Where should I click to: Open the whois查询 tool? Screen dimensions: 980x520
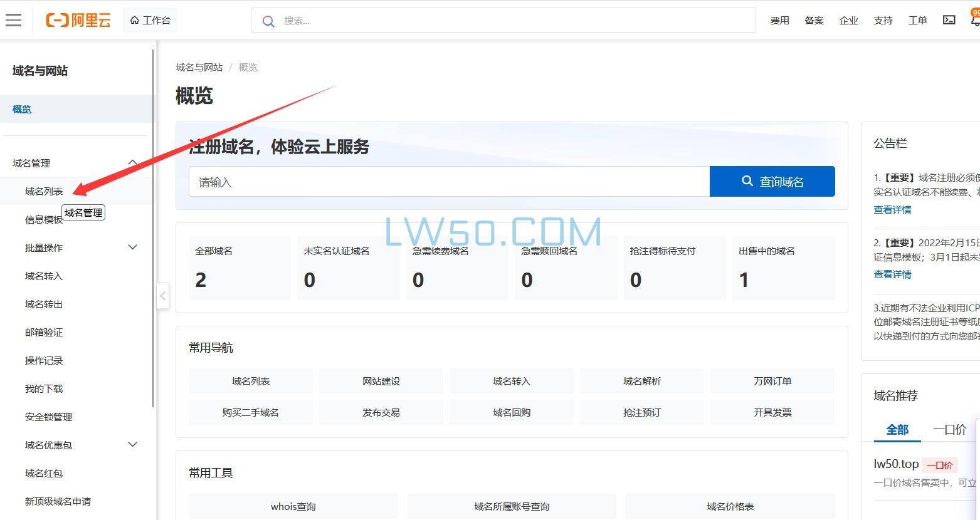click(x=293, y=506)
